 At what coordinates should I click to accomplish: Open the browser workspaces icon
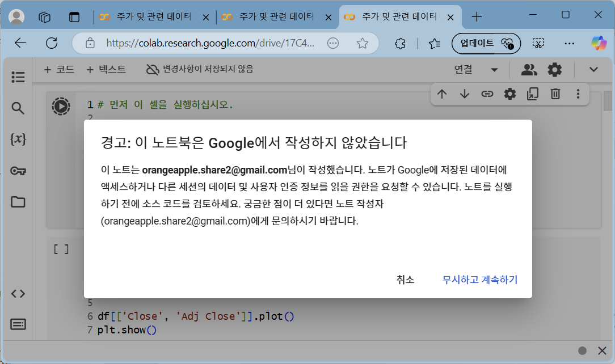coord(44,17)
